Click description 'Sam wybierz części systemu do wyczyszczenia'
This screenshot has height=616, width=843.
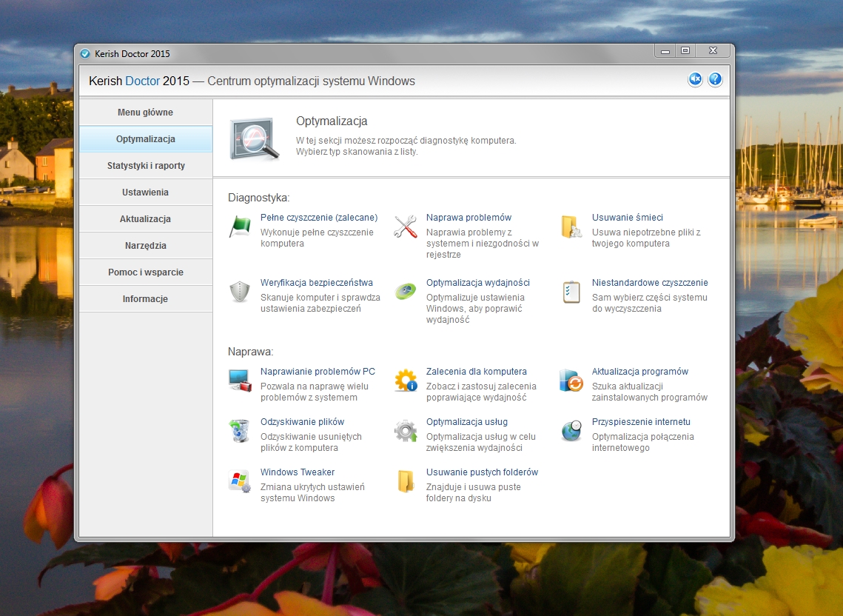coord(649,303)
